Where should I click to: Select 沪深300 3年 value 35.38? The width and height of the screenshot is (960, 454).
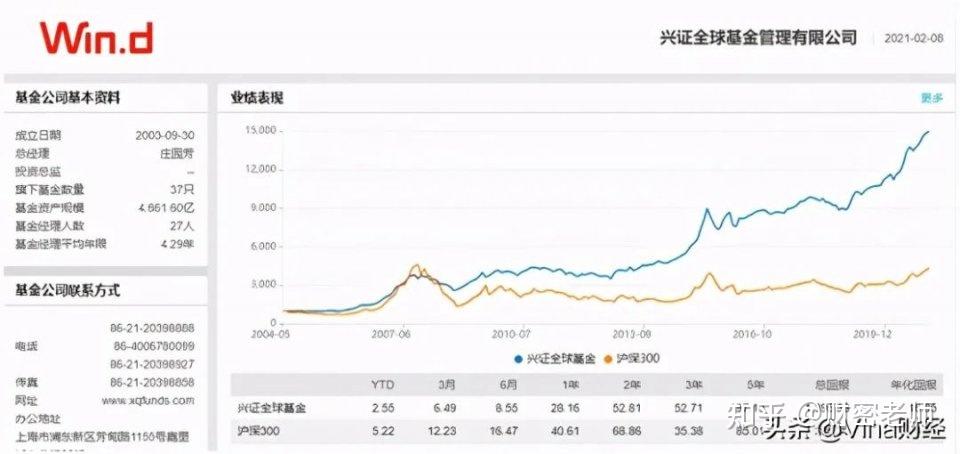coord(689,431)
